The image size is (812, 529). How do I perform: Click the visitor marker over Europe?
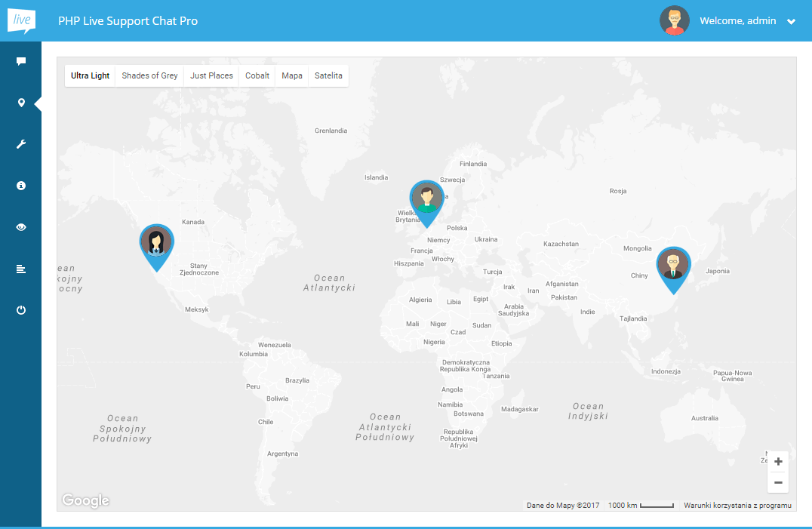[x=427, y=199]
